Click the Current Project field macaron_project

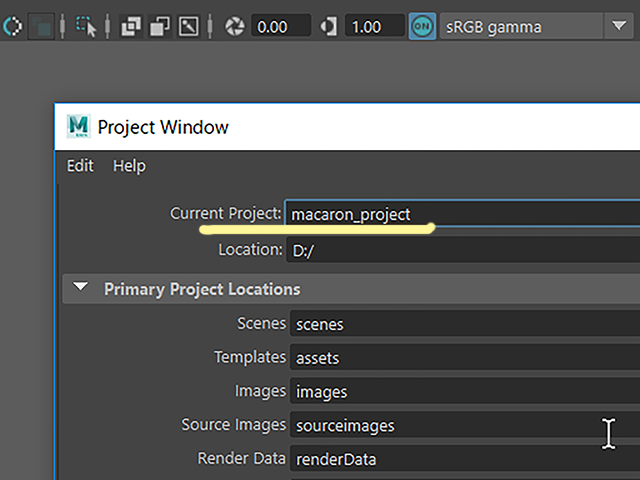click(x=462, y=213)
